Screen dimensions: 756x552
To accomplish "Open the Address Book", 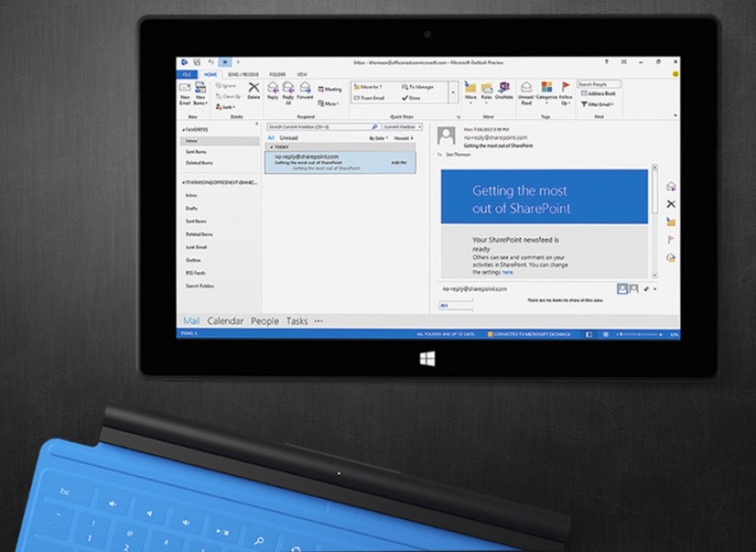I will (x=599, y=94).
